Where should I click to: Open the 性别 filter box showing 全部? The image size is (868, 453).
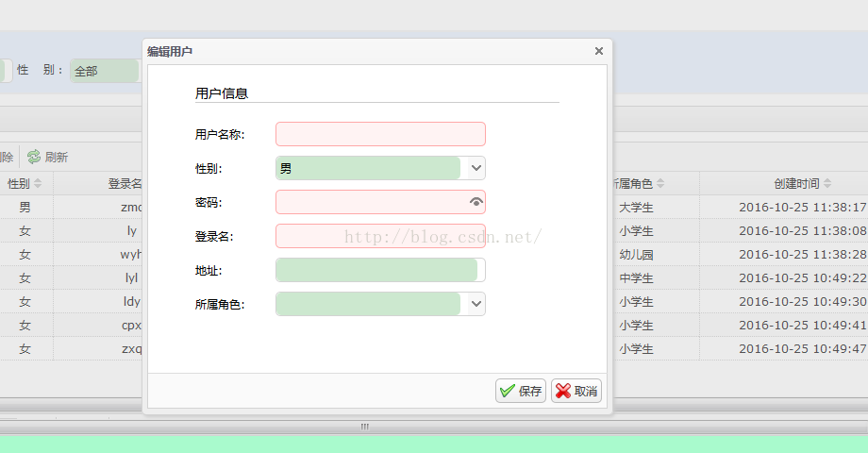[105, 71]
